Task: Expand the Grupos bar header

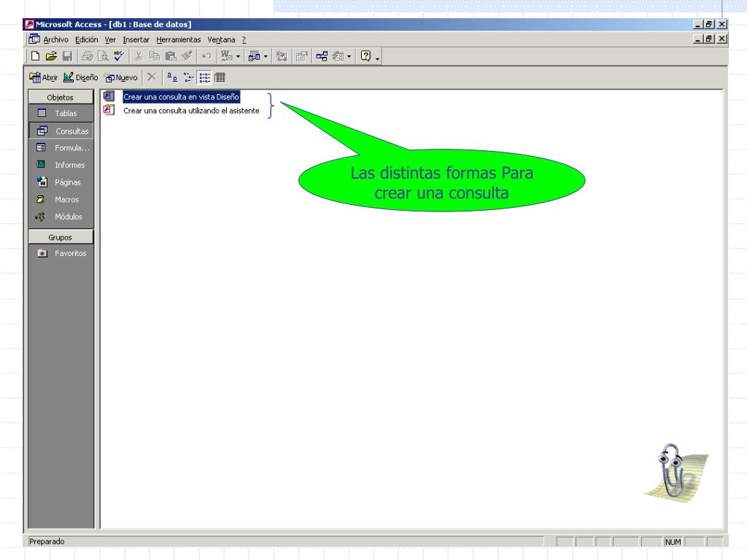Action: (61, 237)
